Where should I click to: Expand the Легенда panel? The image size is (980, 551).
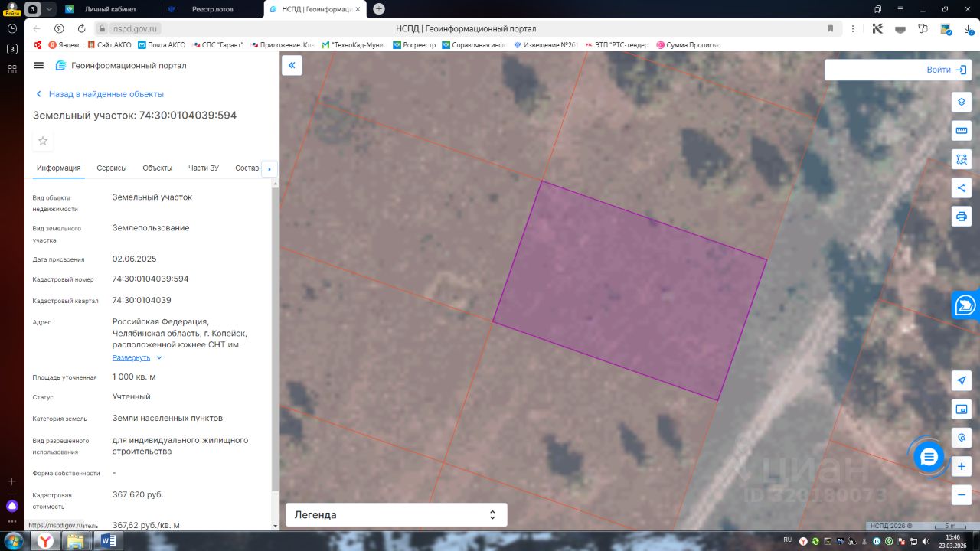click(x=396, y=515)
